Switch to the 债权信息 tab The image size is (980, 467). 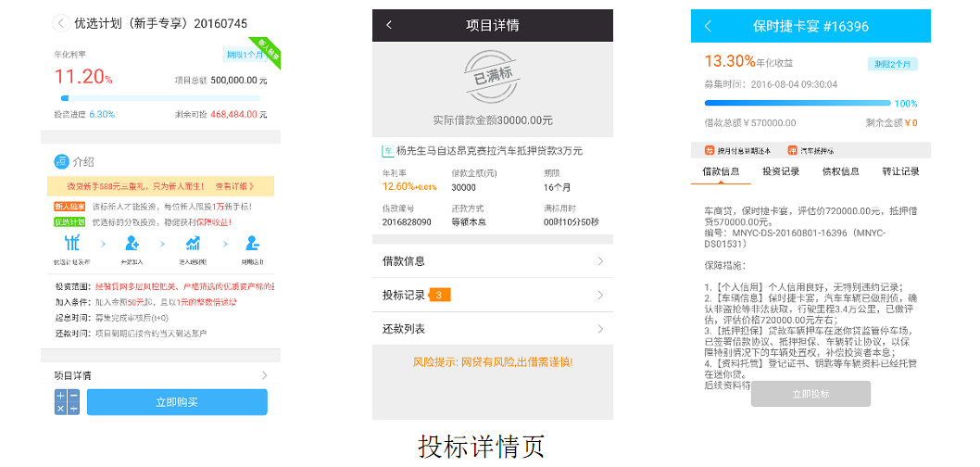(841, 171)
